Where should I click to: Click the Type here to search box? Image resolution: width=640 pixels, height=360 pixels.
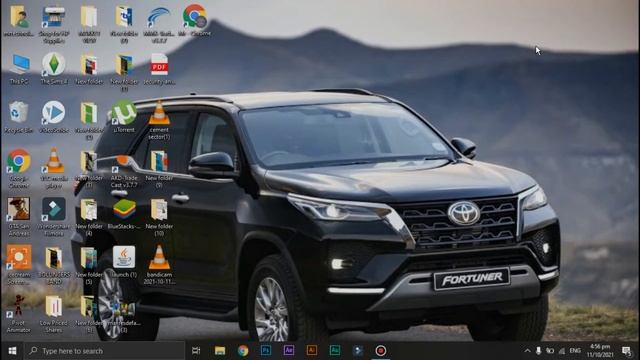104,351
